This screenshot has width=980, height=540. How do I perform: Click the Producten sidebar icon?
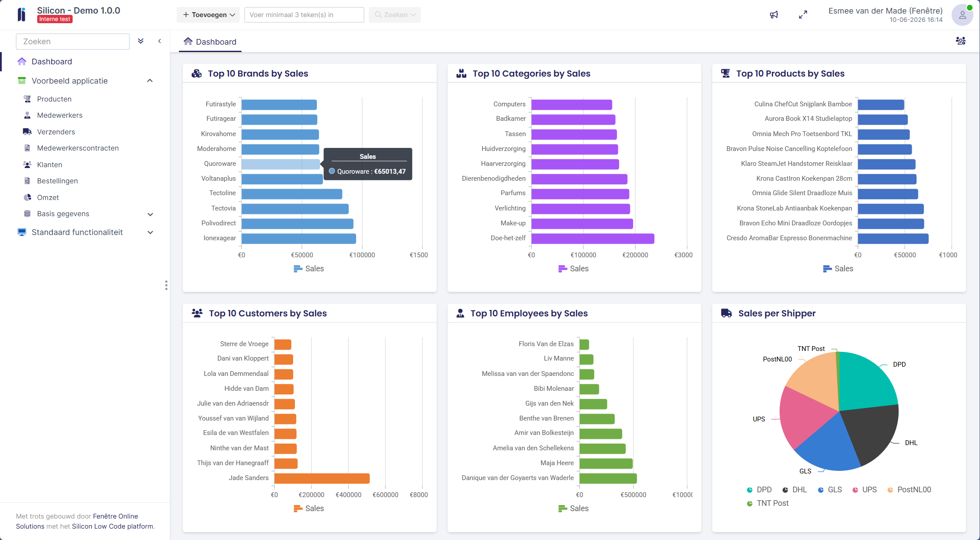coord(27,99)
